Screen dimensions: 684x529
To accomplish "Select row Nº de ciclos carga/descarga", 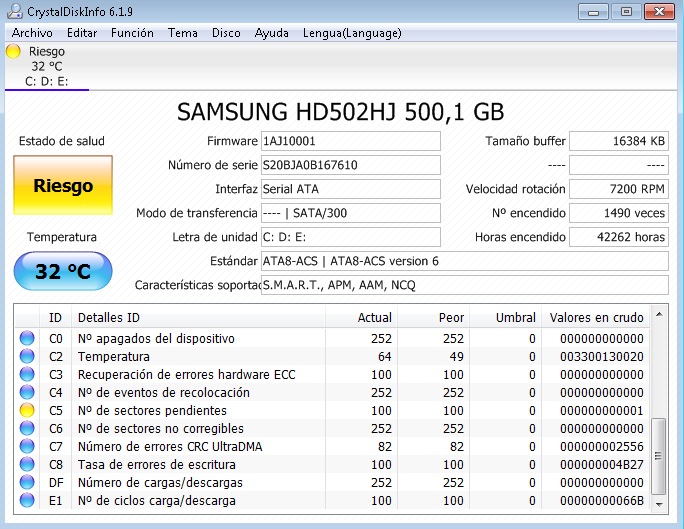I will [332, 500].
